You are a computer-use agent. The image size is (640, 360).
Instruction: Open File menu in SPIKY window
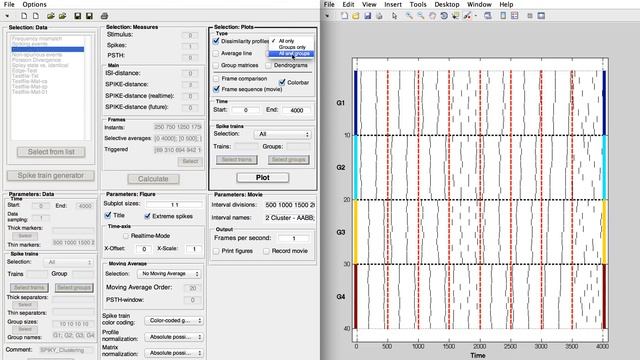pos(9,4)
